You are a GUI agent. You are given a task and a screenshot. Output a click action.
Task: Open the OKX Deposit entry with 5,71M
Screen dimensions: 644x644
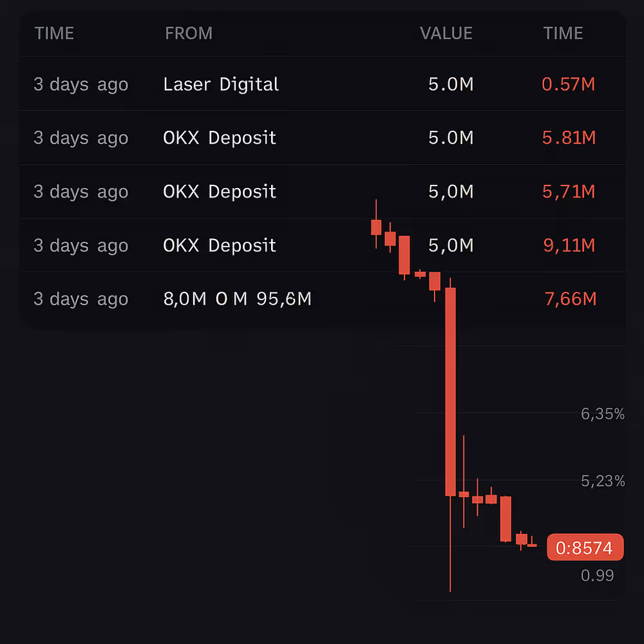[x=220, y=192]
